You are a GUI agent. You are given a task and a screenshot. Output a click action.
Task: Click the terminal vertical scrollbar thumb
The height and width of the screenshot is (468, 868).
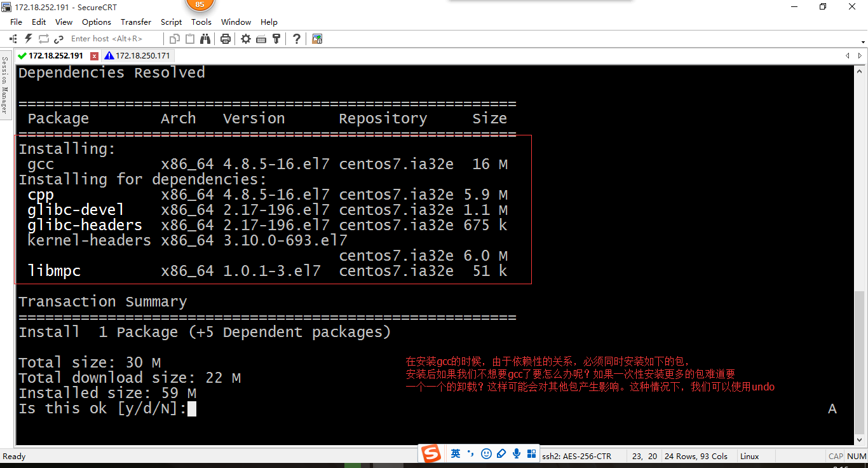pyautogui.click(x=859, y=362)
